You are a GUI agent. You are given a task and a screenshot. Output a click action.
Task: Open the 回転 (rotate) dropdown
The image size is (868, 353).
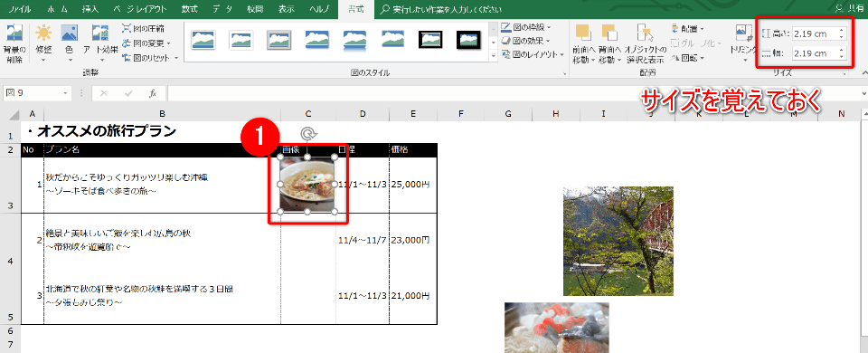[687, 58]
